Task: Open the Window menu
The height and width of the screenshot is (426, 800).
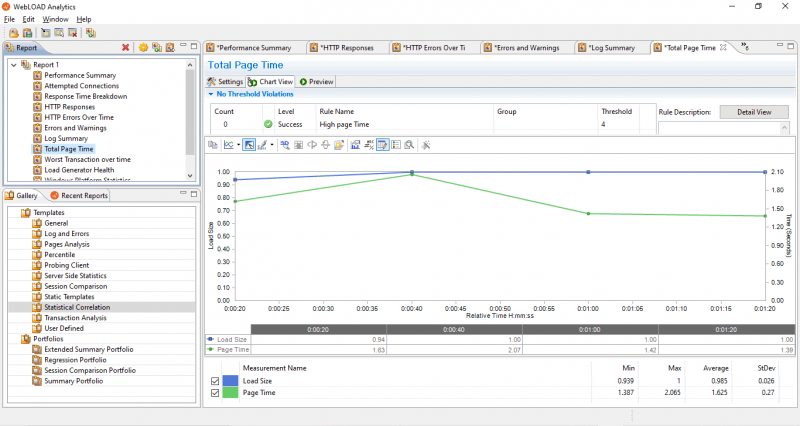Action: point(56,19)
